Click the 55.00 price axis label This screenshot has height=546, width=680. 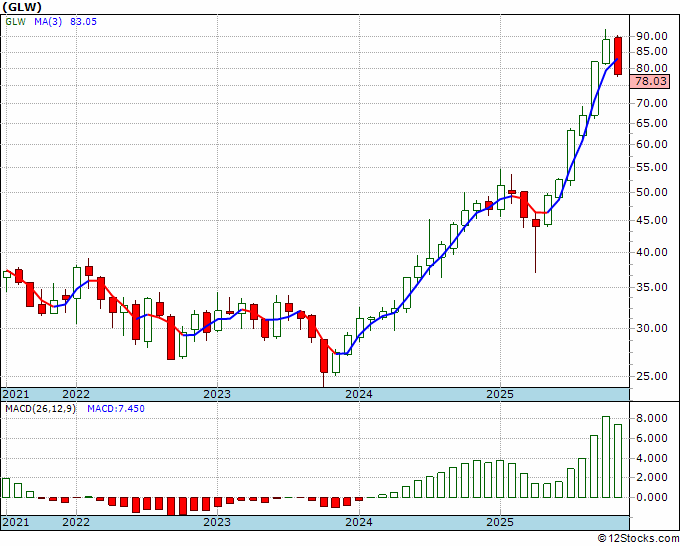coord(651,167)
